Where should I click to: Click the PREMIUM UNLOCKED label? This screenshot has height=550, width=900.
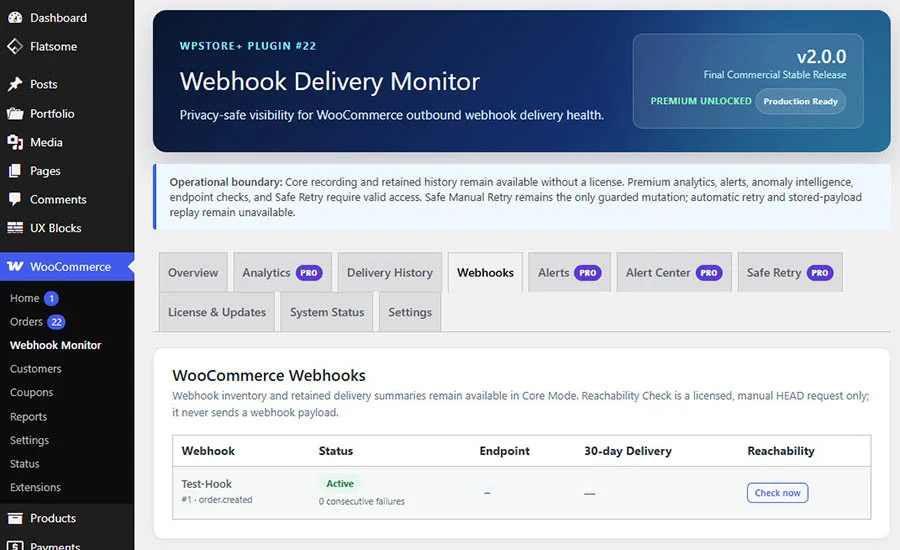[x=701, y=101]
